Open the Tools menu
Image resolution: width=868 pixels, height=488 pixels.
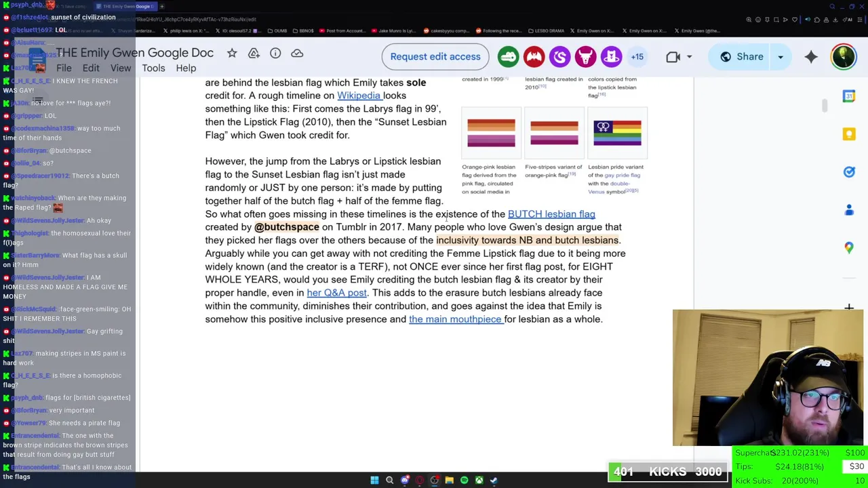click(153, 68)
